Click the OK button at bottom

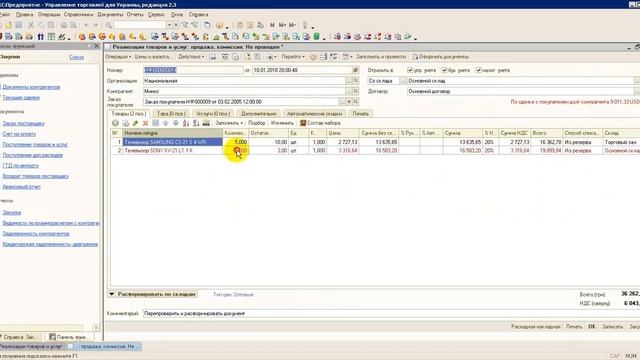coord(592,327)
